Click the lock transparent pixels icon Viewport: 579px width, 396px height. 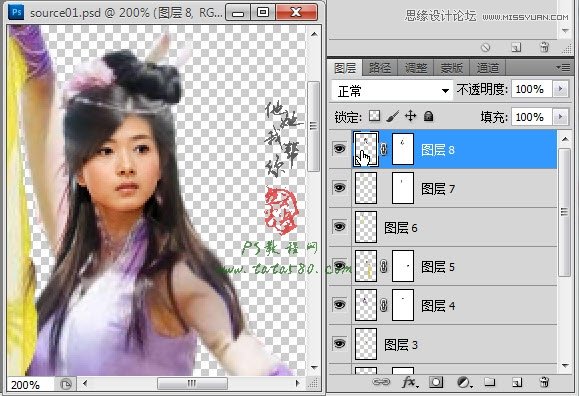374,116
